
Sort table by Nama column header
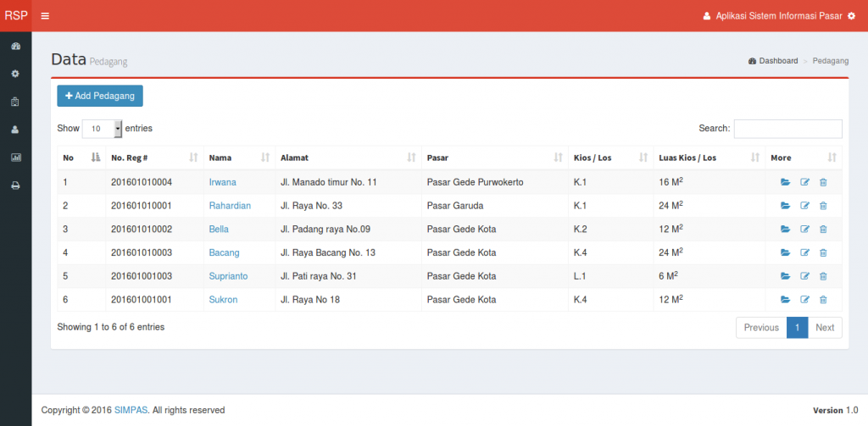click(239, 158)
